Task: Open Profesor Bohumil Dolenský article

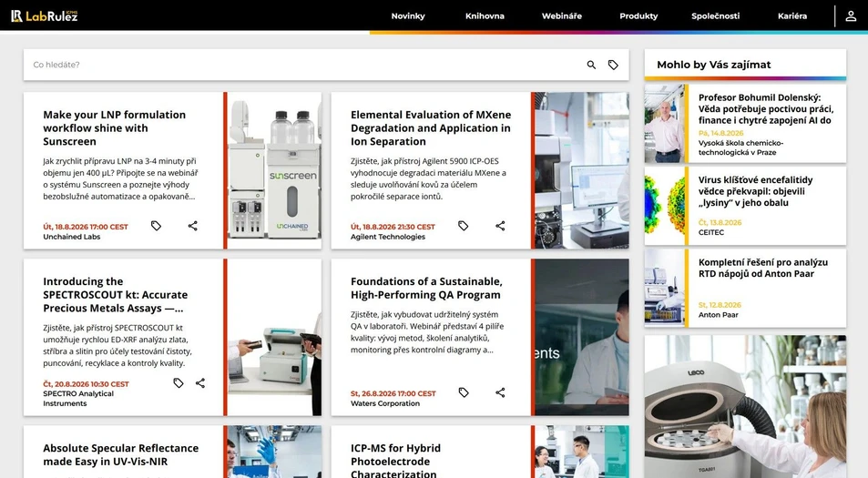Action: tap(766, 109)
